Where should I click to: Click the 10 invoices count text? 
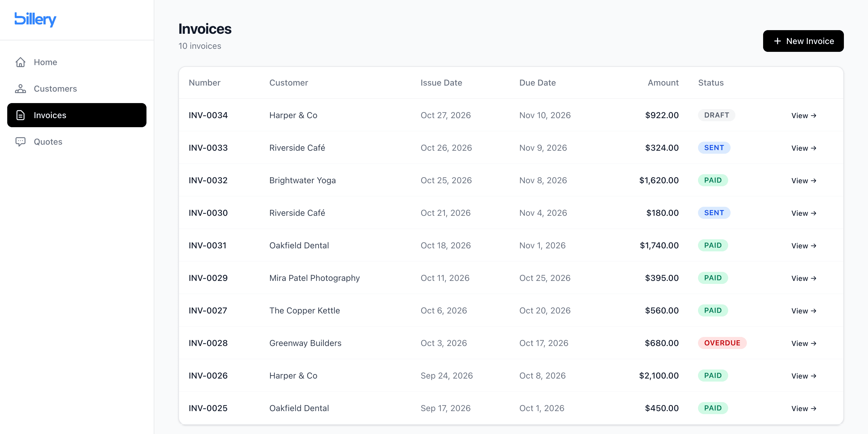pyautogui.click(x=200, y=46)
